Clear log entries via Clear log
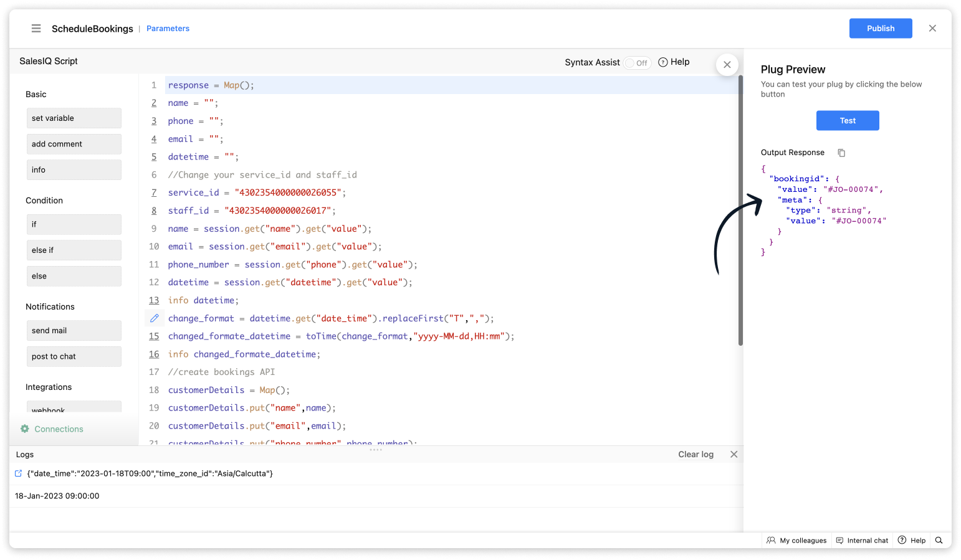The width and height of the screenshot is (961, 560). 696,455
